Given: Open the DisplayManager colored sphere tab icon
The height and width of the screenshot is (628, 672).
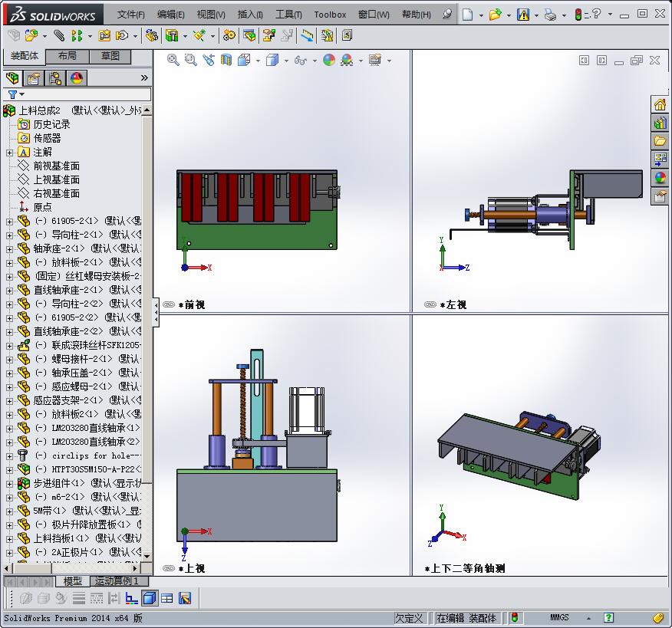Looking at the screenshot, I should pyautogui.click(x=74, y=77).
